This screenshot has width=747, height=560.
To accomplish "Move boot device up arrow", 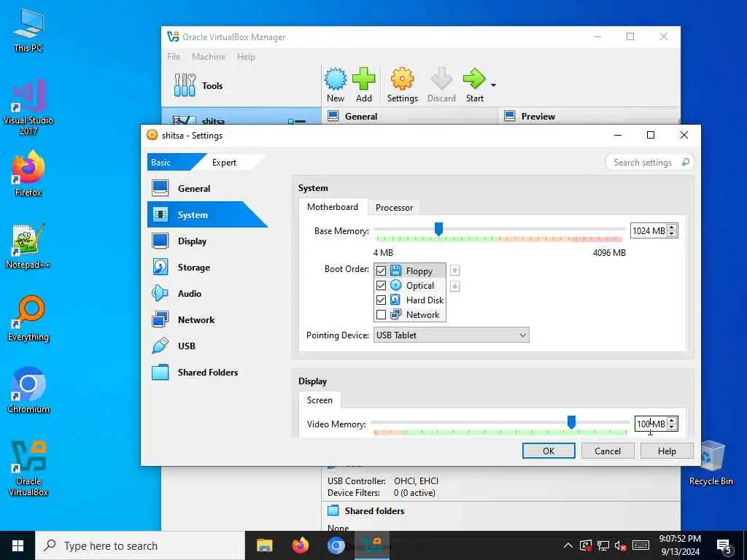I will (x=454, y=271).
